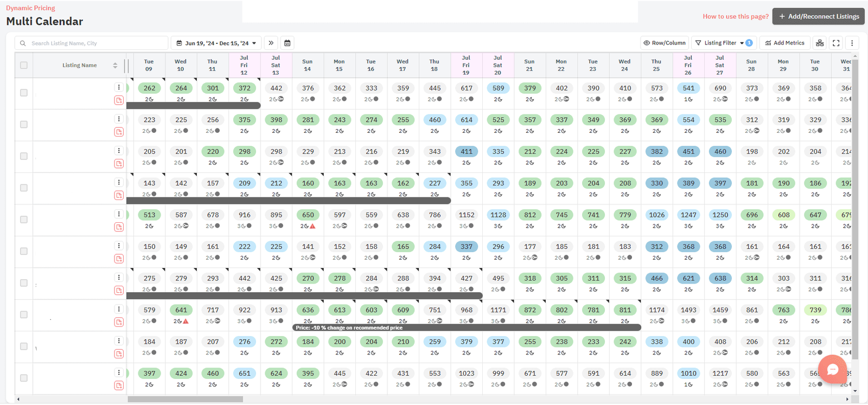Click the Dynamic Pricing breadcrumb link
The image size is (868, 405).
(x=30, y=8)
